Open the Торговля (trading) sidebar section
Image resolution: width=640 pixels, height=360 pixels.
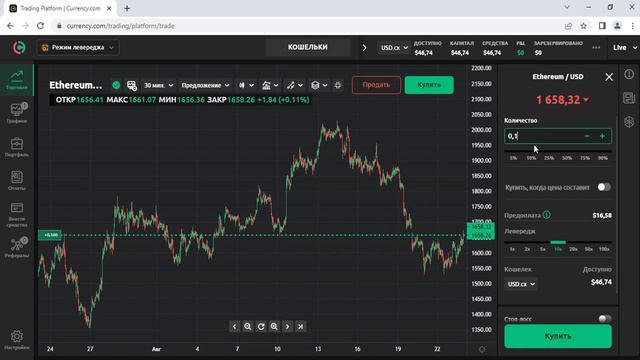17,80
